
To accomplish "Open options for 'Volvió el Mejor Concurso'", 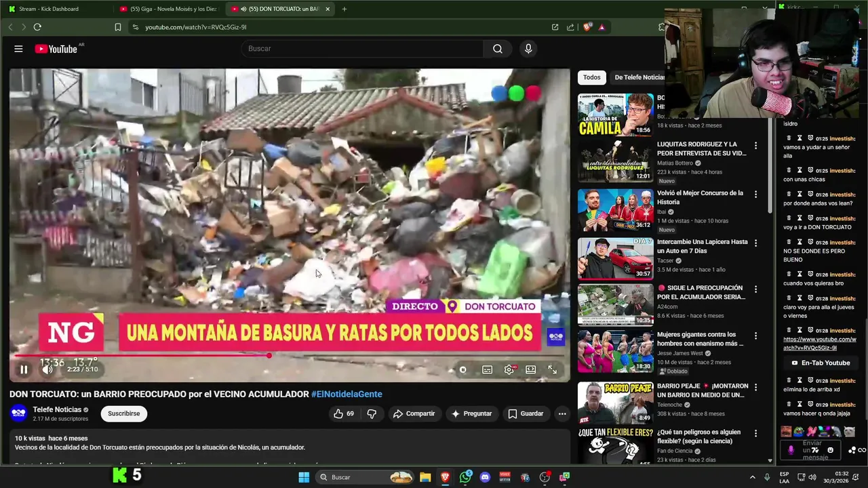I will point(755,195).
